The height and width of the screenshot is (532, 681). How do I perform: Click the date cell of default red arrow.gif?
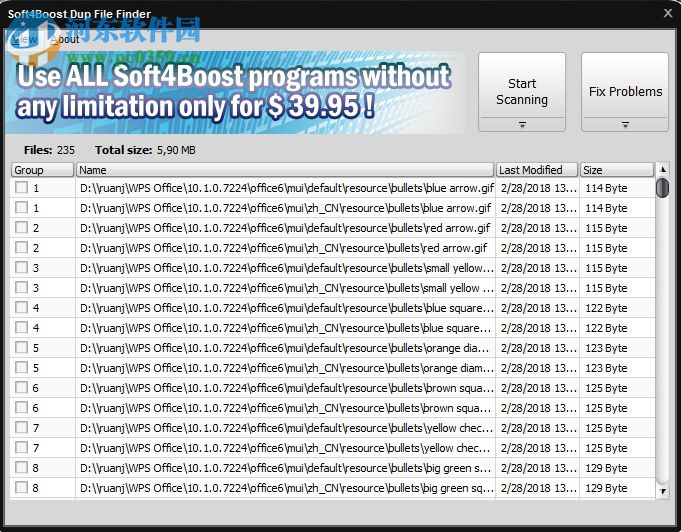point(539,228)
